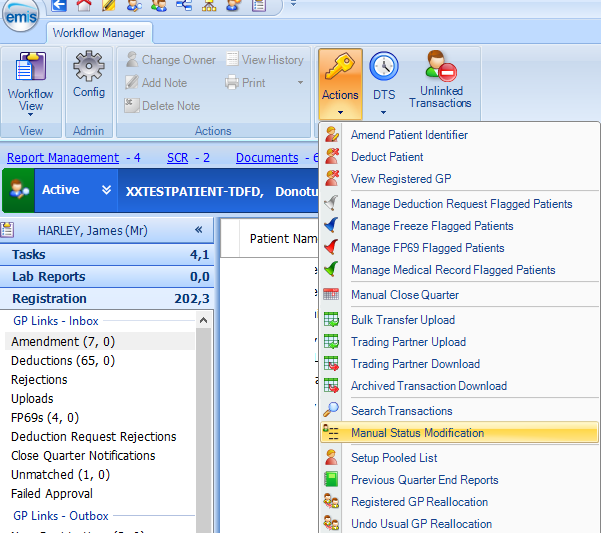The height and width of the screenshot is (533, 601).
Task: Open the Report Management link
Action: [x=63, y=158]
